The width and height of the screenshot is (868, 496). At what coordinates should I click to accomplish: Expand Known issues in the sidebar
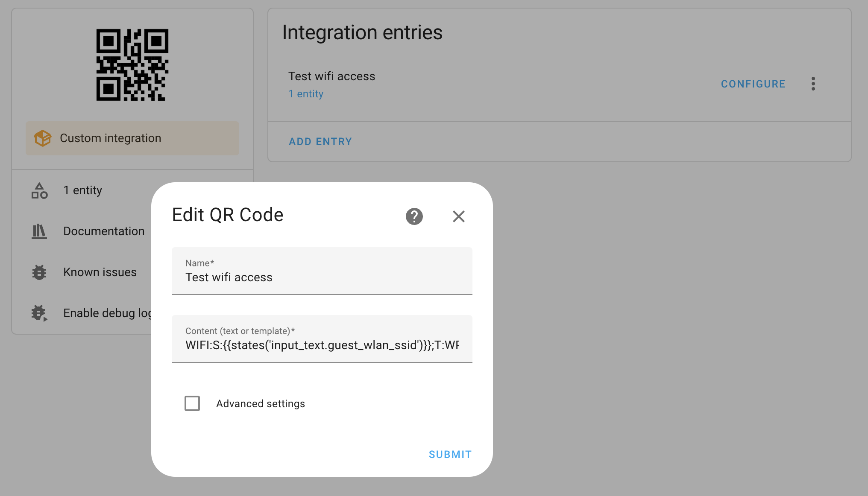click(100, 272)
